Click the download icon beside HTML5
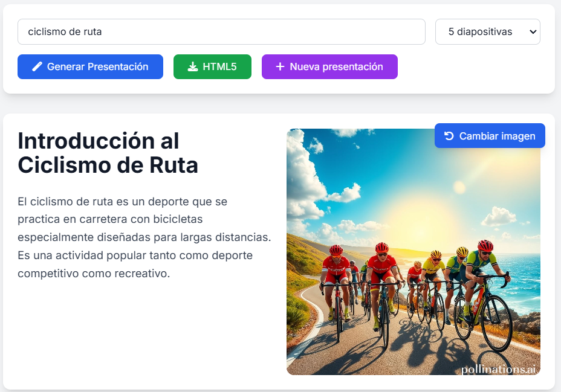The height and width of the screenshot is (392, 561). tap(193, 67)
